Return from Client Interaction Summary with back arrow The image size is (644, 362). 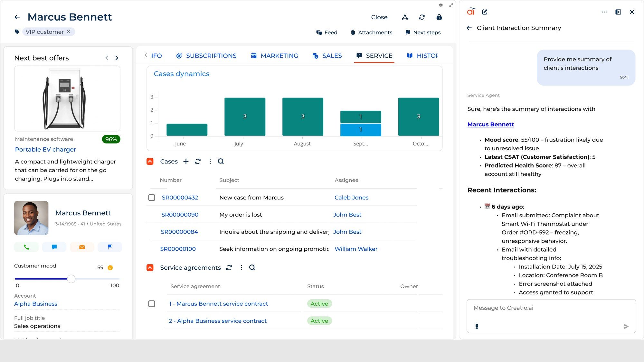pyautogui.click(x=469, y=28)
